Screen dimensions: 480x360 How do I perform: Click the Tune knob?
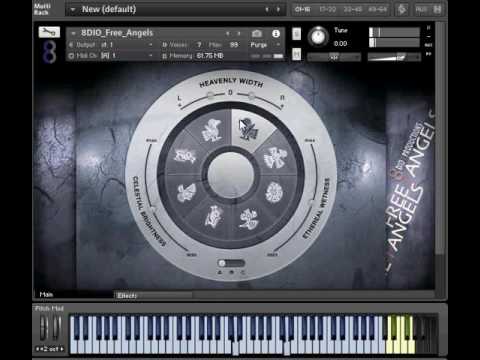318,36
